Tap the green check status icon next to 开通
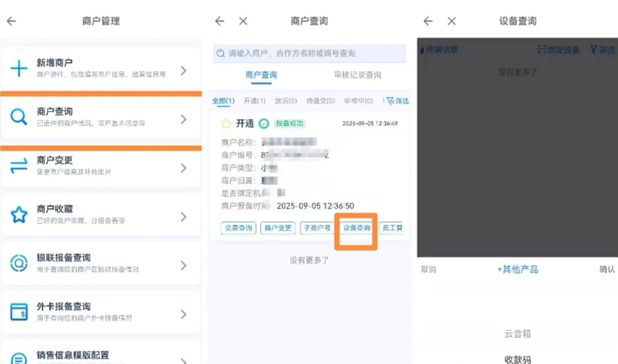618x364 pixels. [263, 123]
